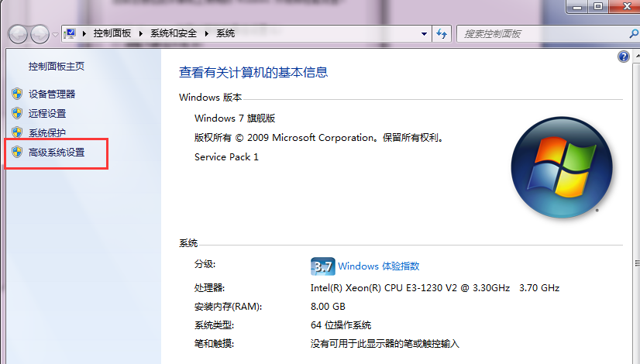Open 远程设置 link
Image resolution: width=640 pixels, height=364 pixels.
(47, 113)
